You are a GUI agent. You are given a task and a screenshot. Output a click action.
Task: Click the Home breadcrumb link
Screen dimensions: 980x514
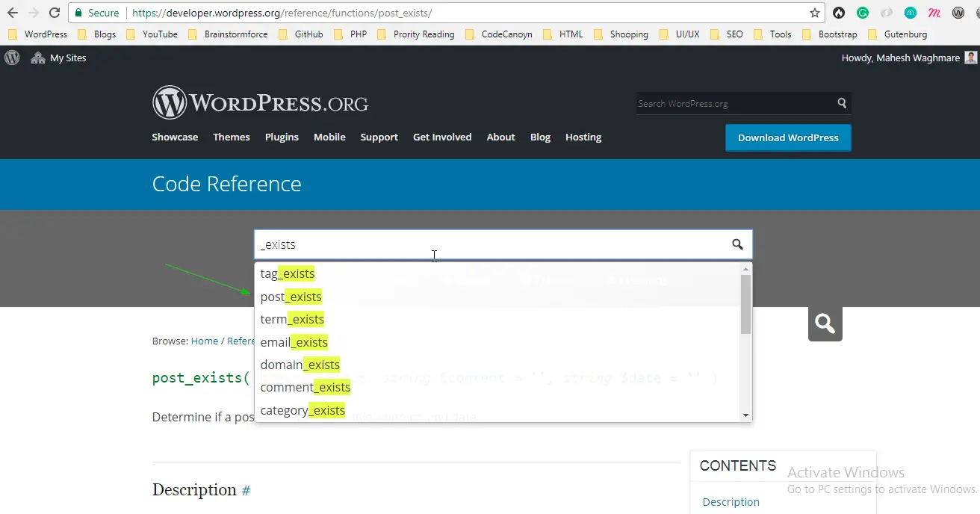pyautogui.click(x=205, y=341)
